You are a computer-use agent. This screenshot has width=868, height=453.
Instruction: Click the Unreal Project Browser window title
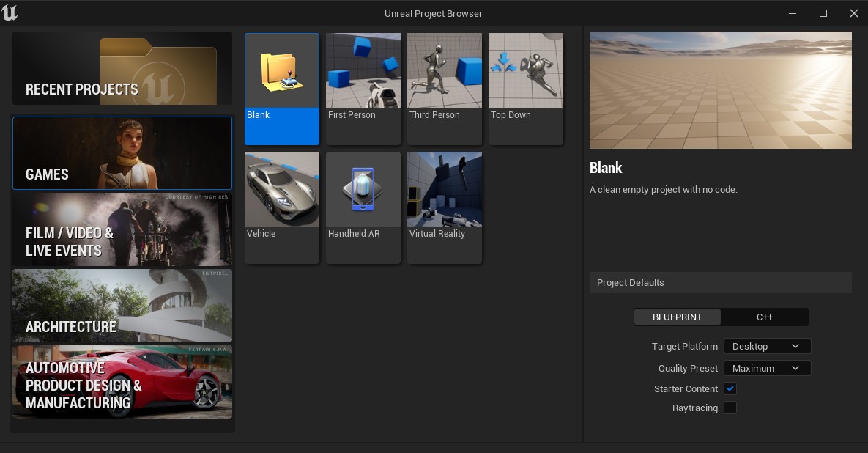click(434, 13)
